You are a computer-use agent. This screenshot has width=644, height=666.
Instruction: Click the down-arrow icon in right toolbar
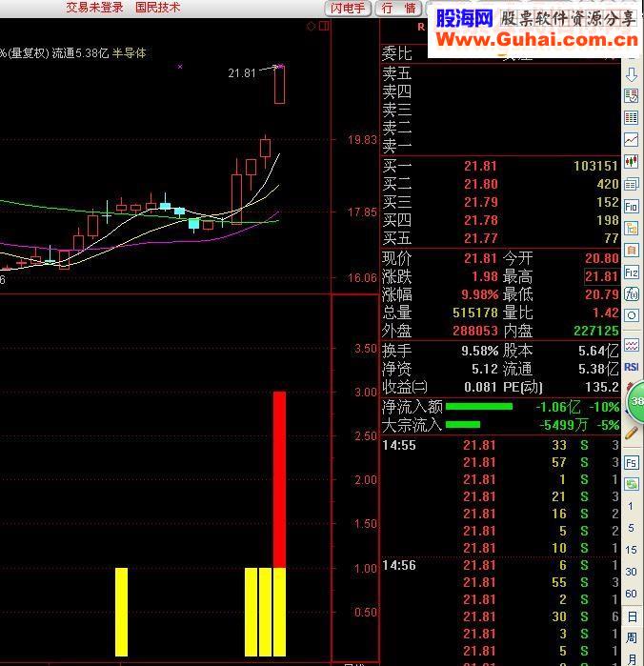pos(632,74)
